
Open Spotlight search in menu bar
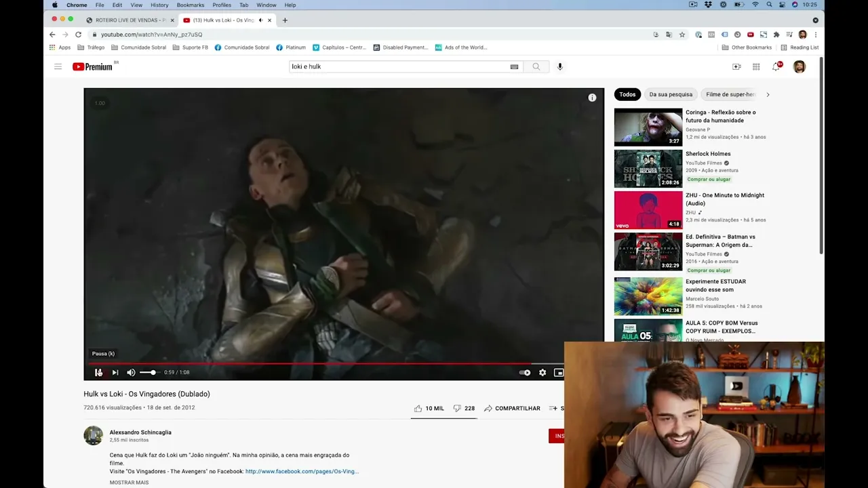pyautogui.click(x=769, y=5)
